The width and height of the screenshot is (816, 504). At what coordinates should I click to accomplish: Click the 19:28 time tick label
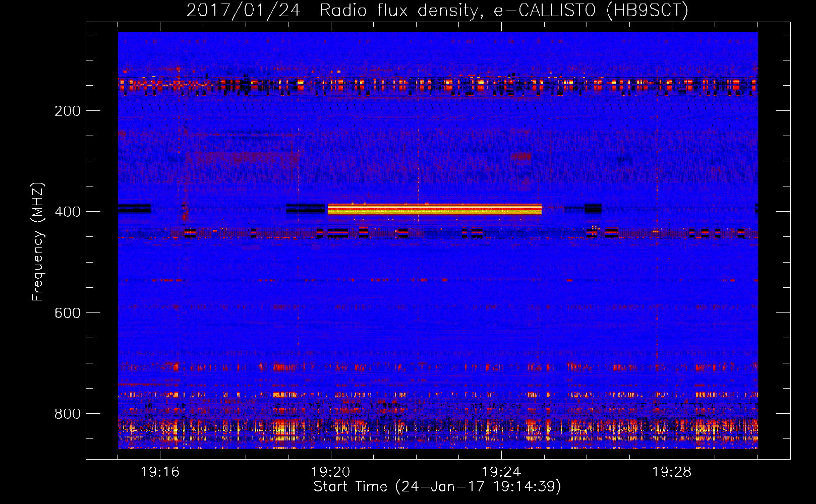click(672, 472)
